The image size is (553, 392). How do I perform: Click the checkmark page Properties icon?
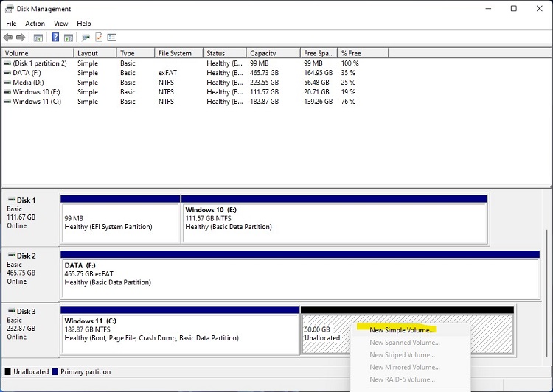[x=99, y=37]
